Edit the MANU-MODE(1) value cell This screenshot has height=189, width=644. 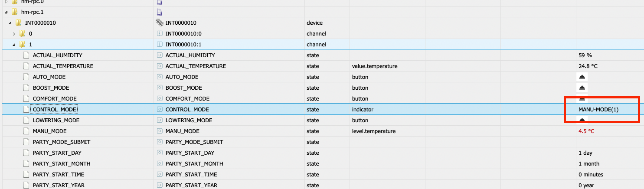[598, 109]
